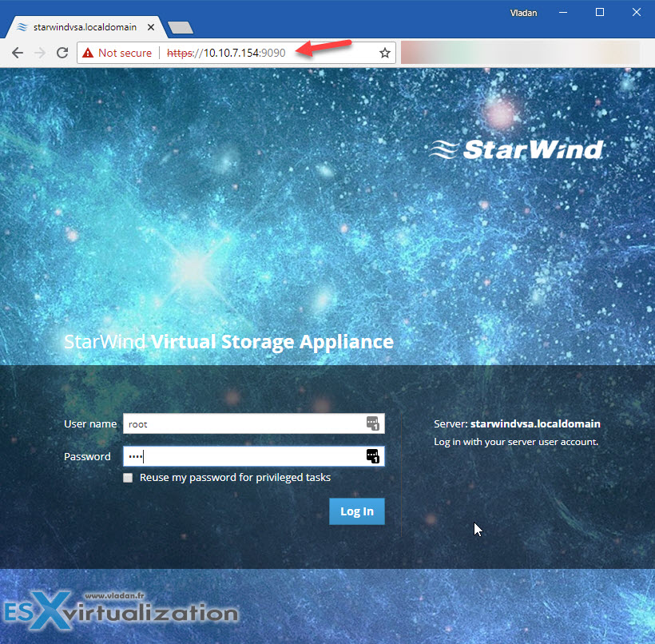This screenshot has height=644, width=655.
Task: Open a new browser tab
Action: coord(181,28)
